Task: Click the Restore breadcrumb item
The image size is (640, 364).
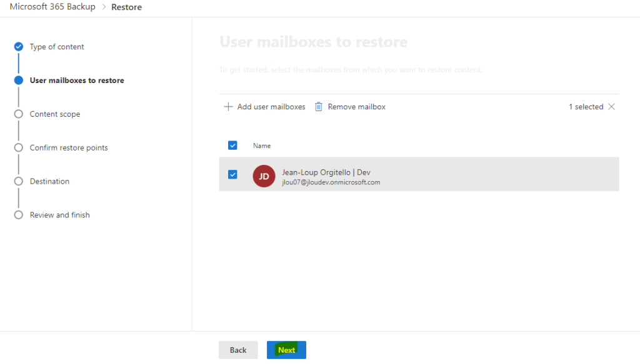Action: (126, 7)
